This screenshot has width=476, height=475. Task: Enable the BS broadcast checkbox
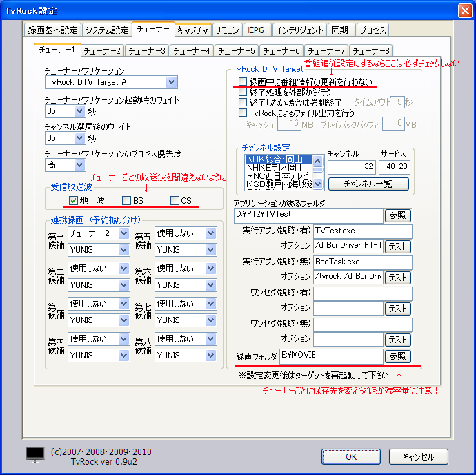(x=126, y=200)
